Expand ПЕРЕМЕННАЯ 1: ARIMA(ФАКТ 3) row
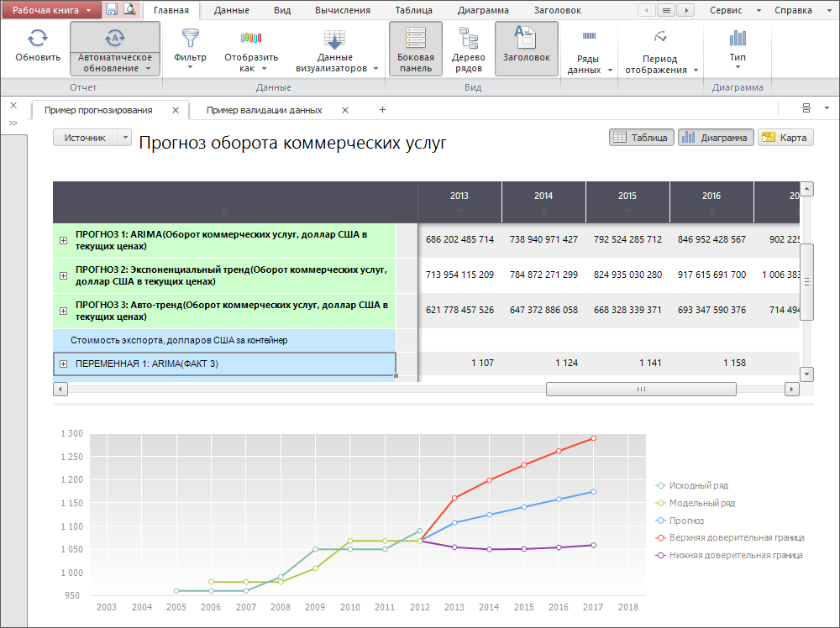 click(x=63, y=364)
